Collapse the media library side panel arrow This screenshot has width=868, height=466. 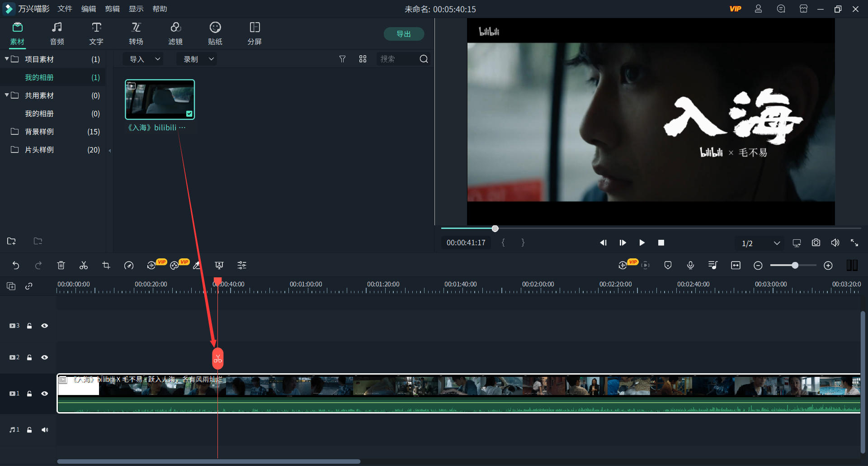coord(110,150)
